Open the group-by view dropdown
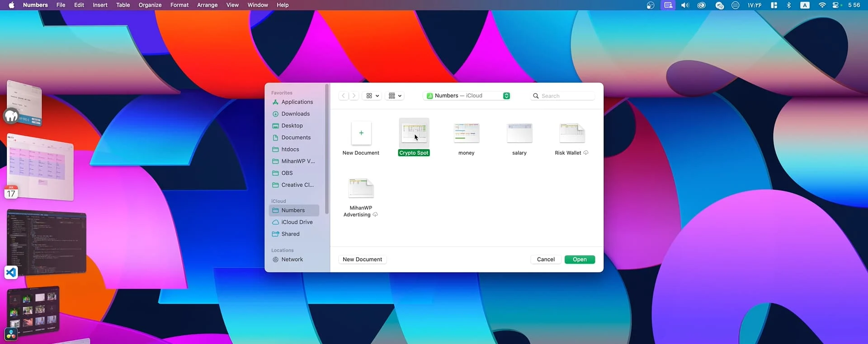The width and height of the screenshot is (868, 344). [x=395, y=96]
